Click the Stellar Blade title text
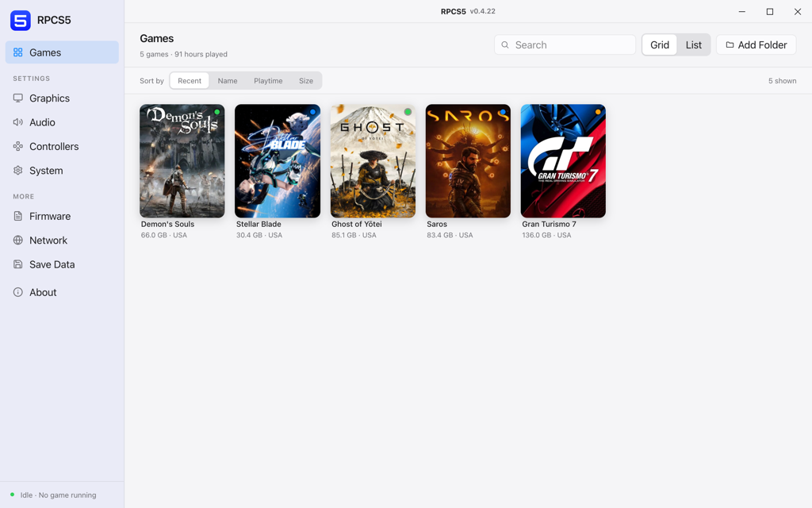 coord(259,224)
